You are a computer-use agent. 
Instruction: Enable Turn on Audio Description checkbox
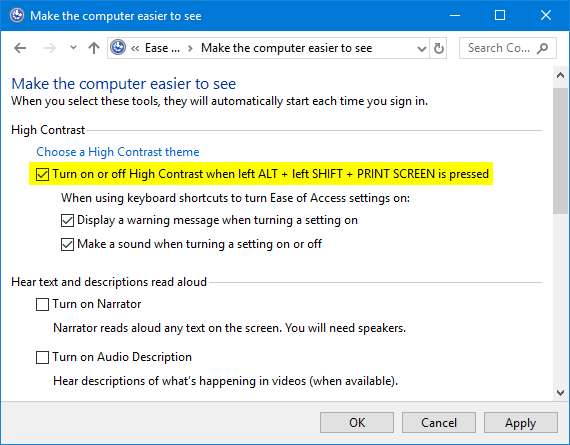click(43, 357)
